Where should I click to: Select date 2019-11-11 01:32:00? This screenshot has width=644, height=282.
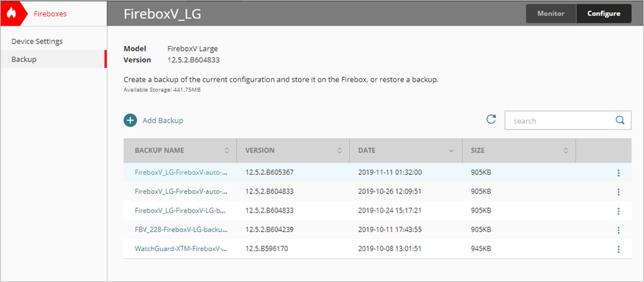tap(390, 172)
